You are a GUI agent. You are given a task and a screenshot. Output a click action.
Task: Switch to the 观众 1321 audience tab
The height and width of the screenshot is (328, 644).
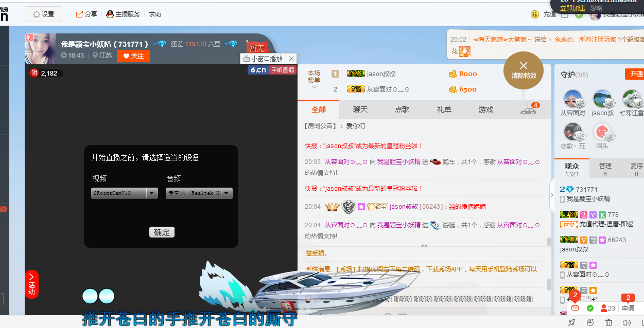pos(572,170)
